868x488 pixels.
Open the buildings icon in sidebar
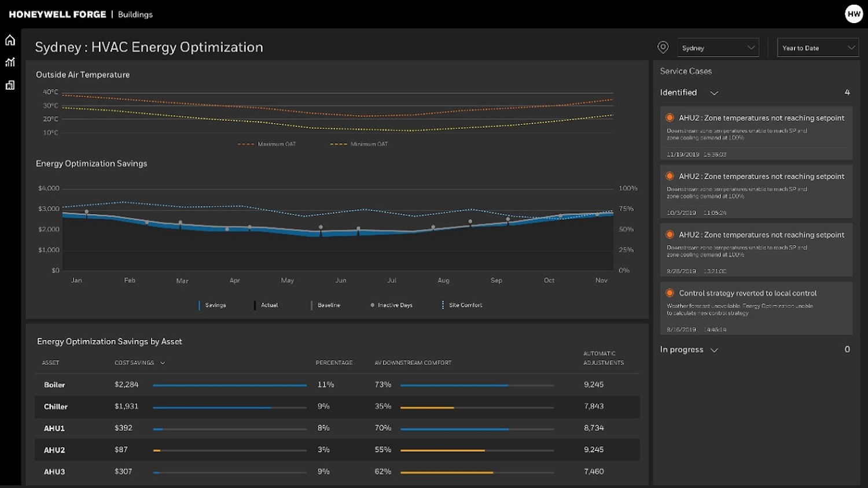tap(10, 85)
